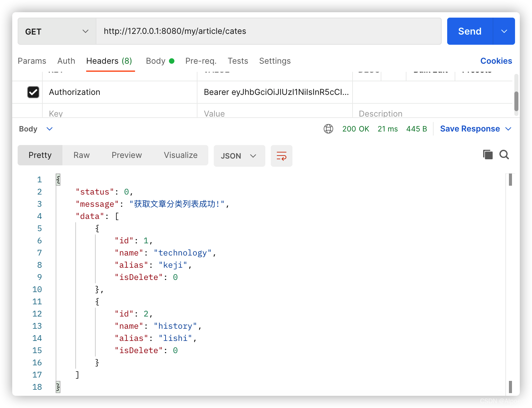532x408 pixels.
Task: Open the Auth tab
Action: (x=66, y=61)
